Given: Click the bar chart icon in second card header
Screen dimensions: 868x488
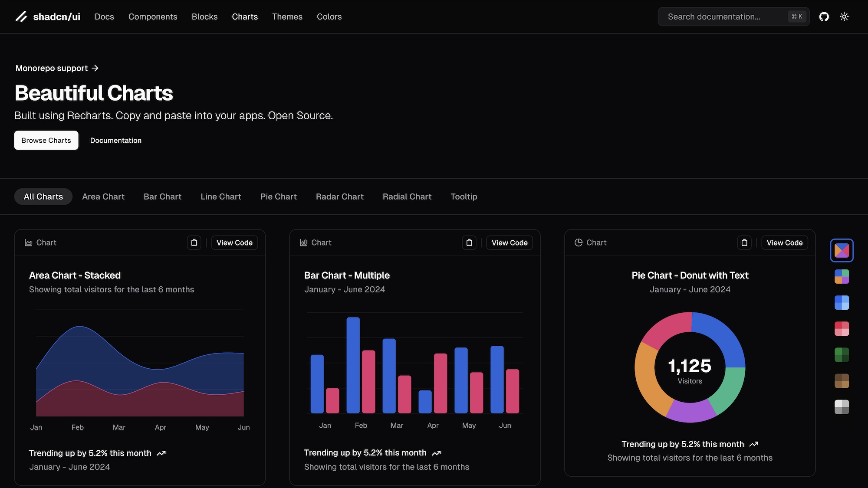Looking at the screenshot, I should pos(304,242).
